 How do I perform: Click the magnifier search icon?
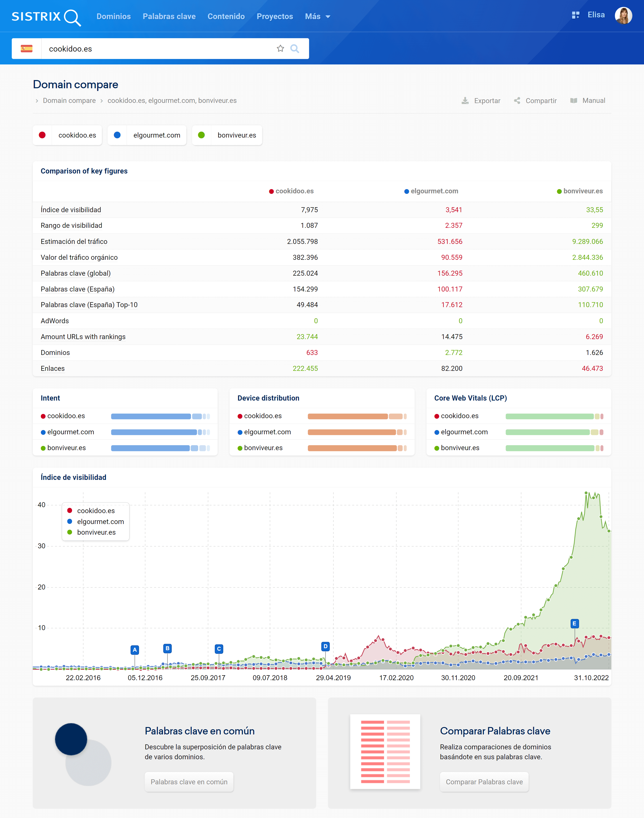pos(295,48)
